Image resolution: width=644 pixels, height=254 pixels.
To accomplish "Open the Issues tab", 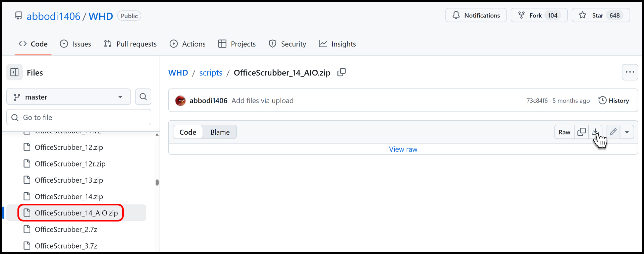I will point(75,44).
